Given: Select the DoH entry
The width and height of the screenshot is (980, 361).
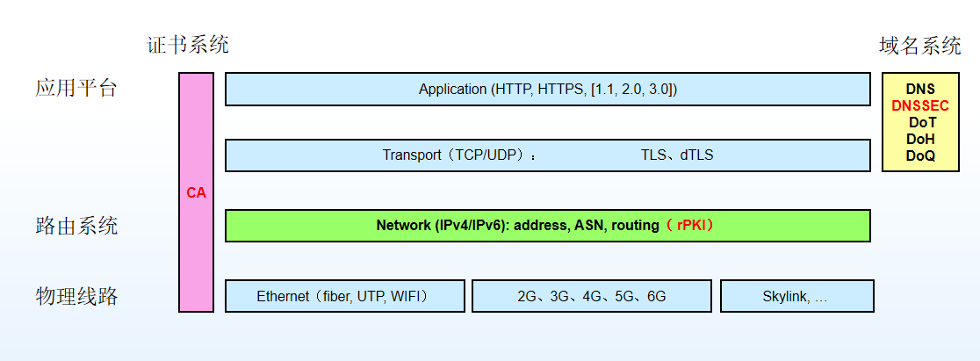Looking at the screenshot, I should pyautogui.click(x=920, y=140).
